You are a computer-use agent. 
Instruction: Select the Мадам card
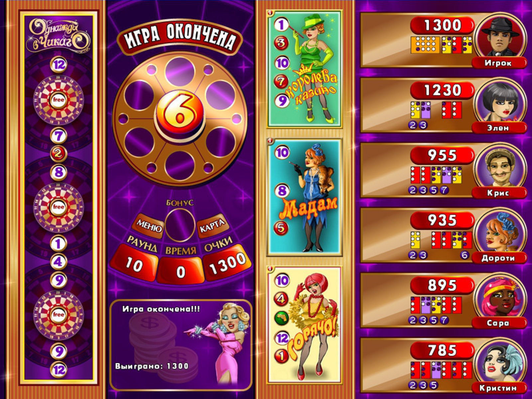(x=305, y=197)
